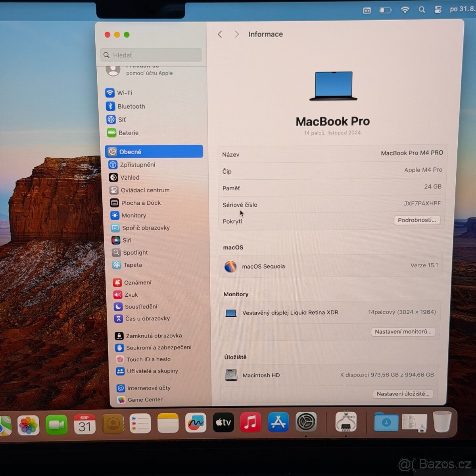Open the Downloads folder in the Dock
The image size is (476, 476).
click(386, 421)
